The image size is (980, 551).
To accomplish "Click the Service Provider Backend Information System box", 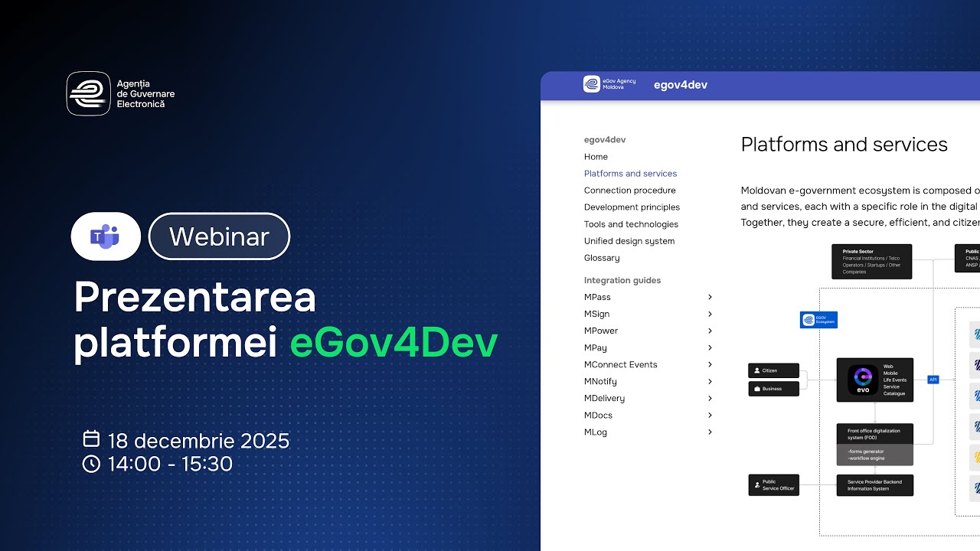I will [x=875, y=485].
